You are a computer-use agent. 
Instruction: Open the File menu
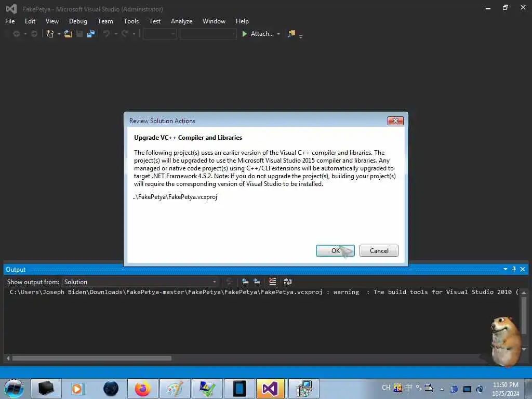point(10,21)
